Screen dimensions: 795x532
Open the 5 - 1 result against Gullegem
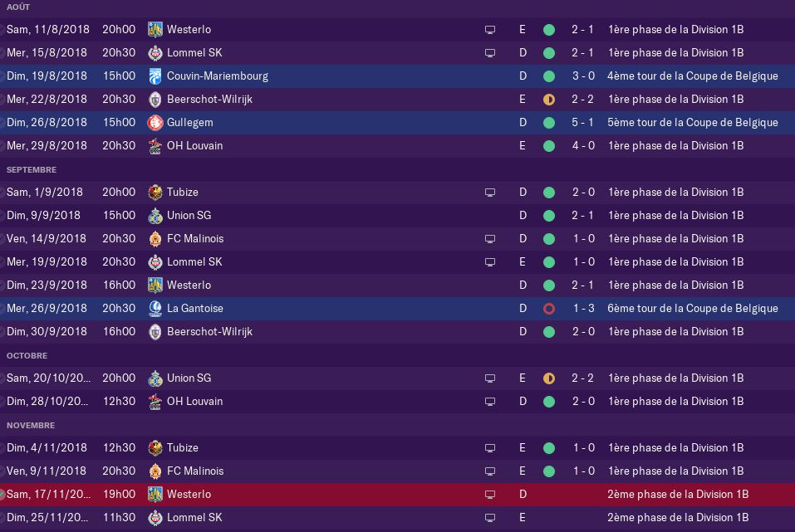[x=583, y=123]
